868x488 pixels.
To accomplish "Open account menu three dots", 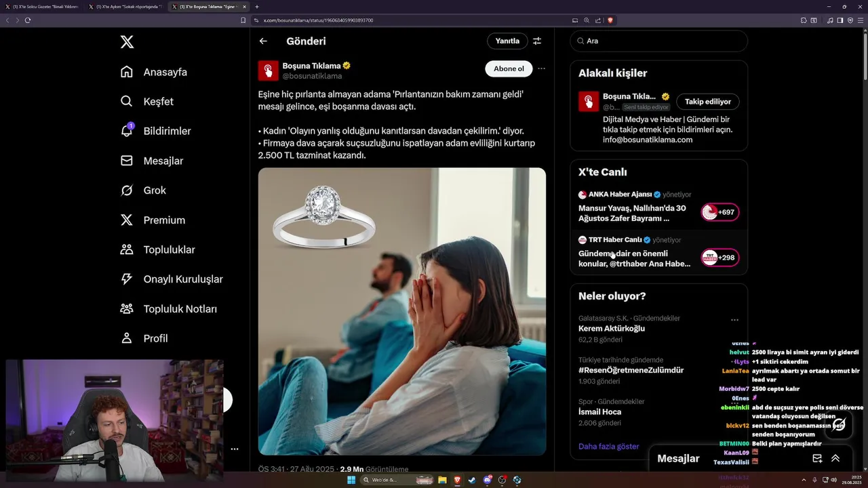I will click(x=235, y=449).
